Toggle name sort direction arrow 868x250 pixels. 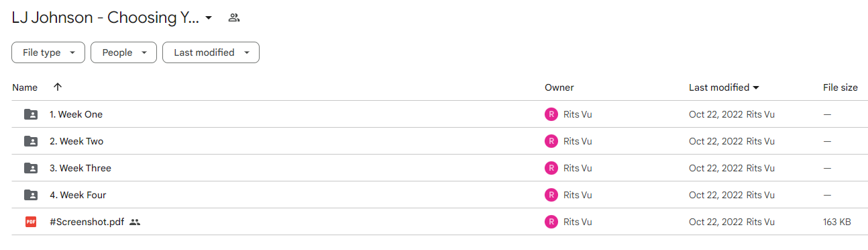(x=58, y=87)
